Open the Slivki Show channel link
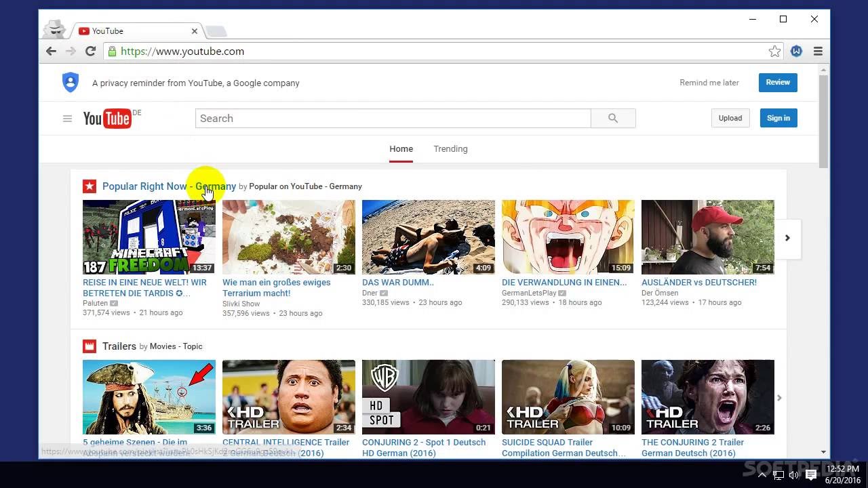 pyautogui.click(x=241, y=304)
